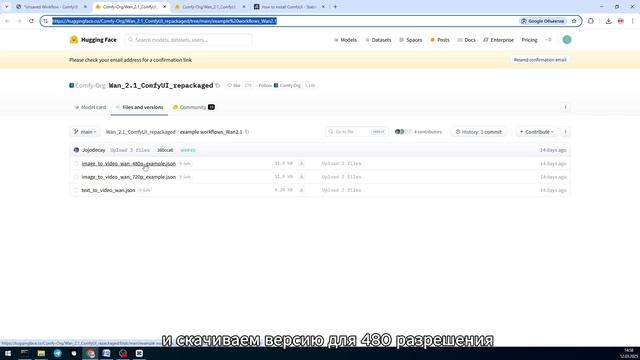The height and width of the screenshot is (360, 640).
Task: Open the user avatar menu
Action: coord(567,40)
